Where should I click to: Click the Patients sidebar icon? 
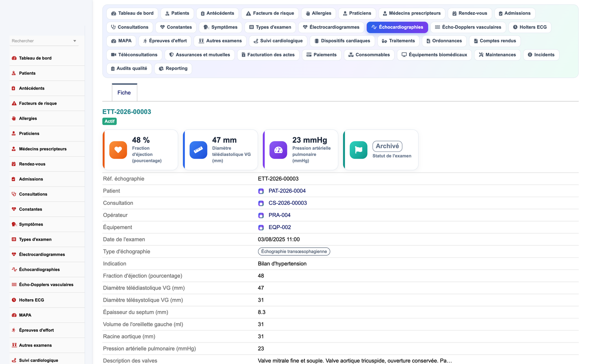pyautogui.click(x=14, y=73)
